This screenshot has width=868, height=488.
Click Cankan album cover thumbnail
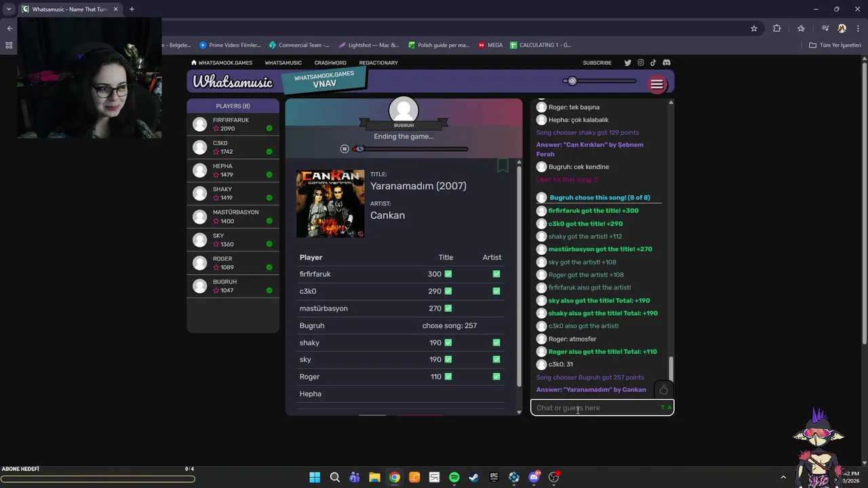click(x=330, y=203)
